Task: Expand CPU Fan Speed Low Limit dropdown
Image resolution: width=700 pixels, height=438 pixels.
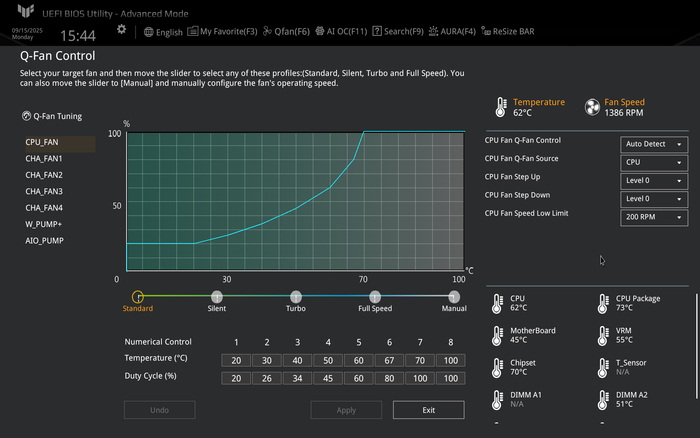Action: click(x=654, y=217)
